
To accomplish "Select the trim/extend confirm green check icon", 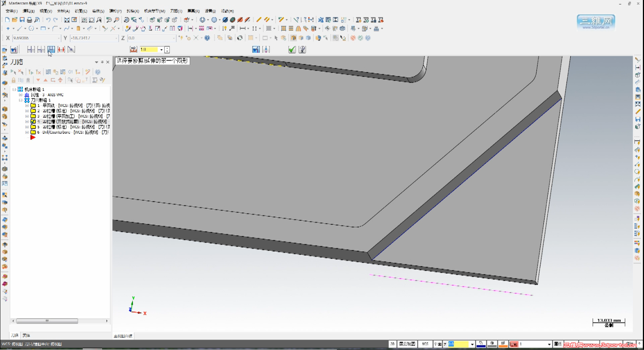I will (292, 49).
